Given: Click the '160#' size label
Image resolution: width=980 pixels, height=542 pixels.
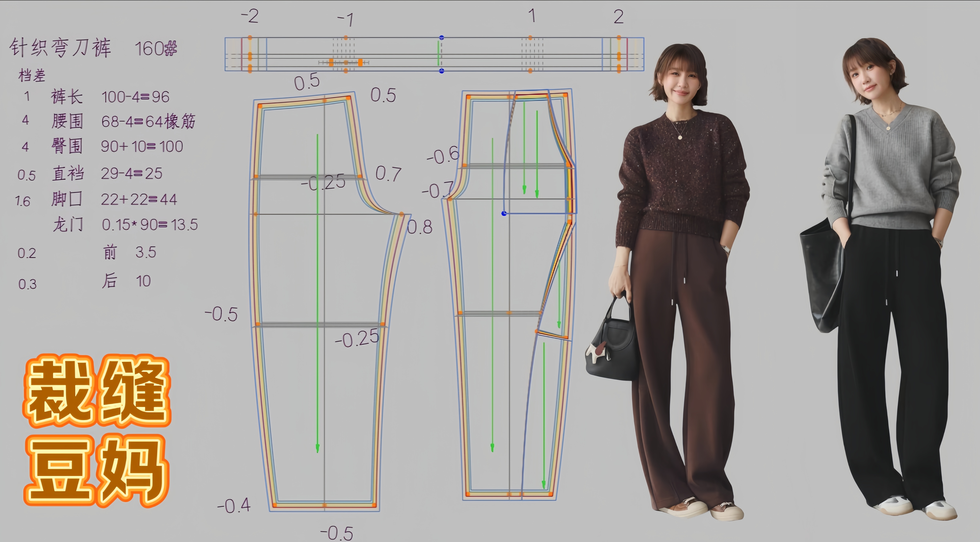Looking at the screenshot, I should click(x=156, y=49).
